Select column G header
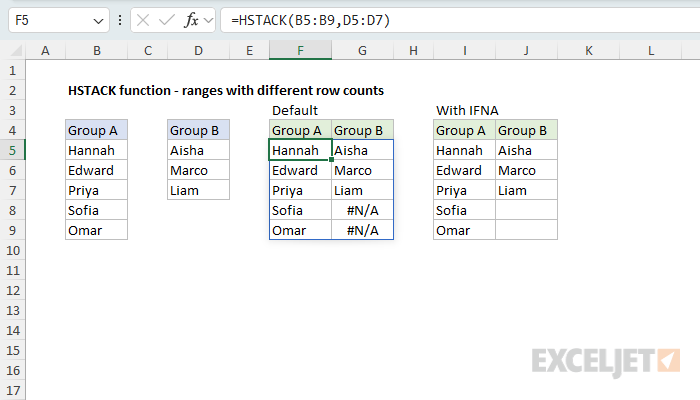 pos(362,50)
